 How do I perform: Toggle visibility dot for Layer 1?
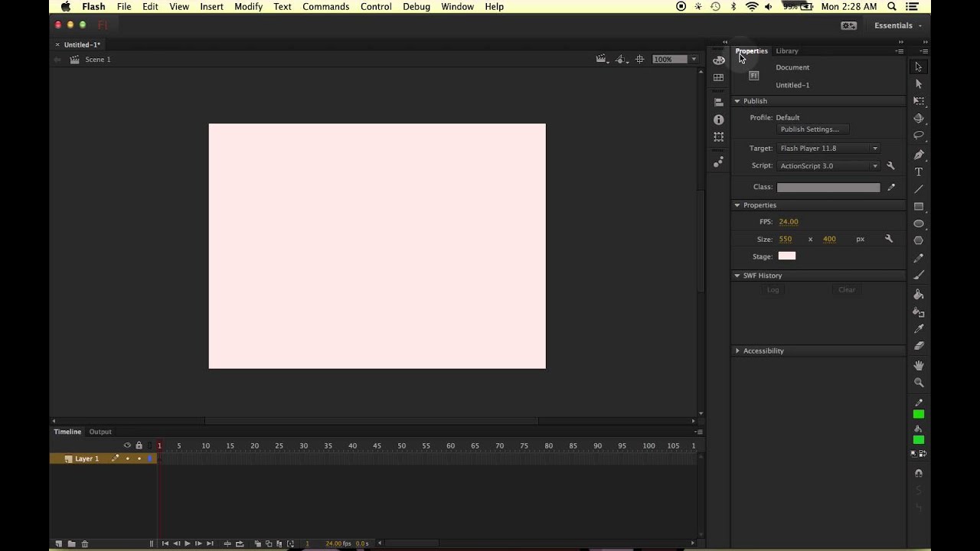(x=127, y=458)
